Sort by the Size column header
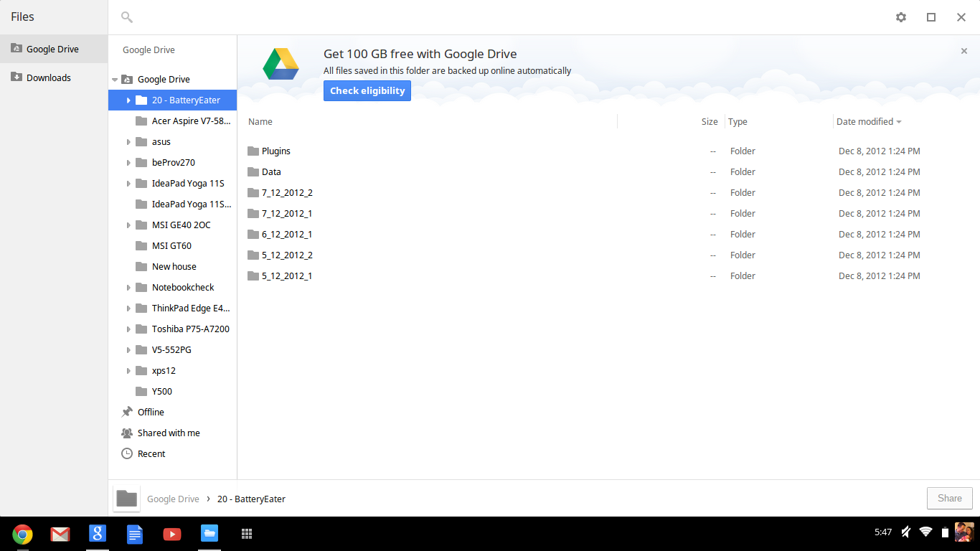 (710, 122)
